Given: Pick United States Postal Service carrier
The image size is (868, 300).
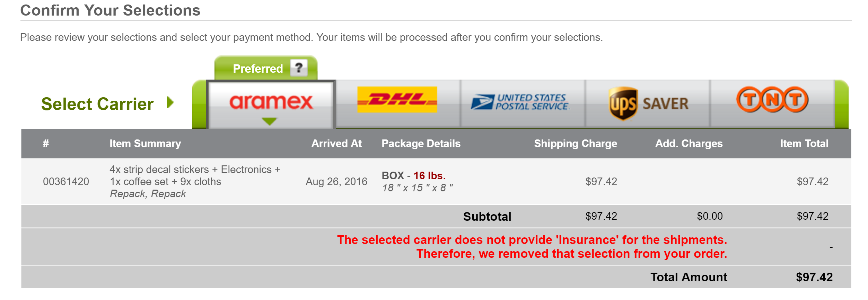Looking at the screenshot, I should [x=520, y=102].
